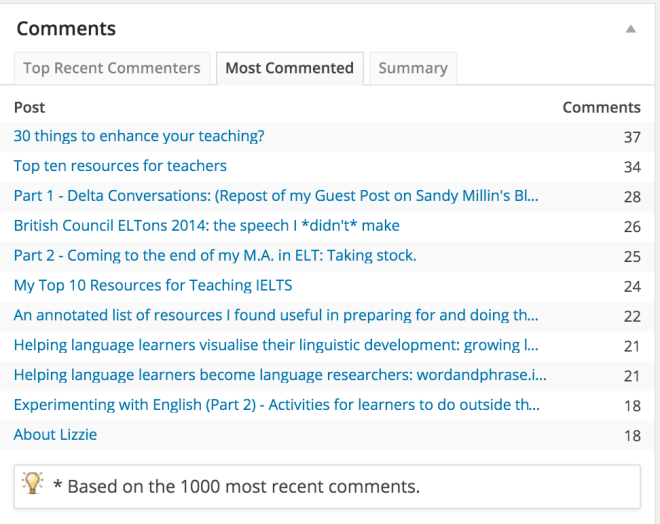Open the annotated list of resources post

click(276, 316)
